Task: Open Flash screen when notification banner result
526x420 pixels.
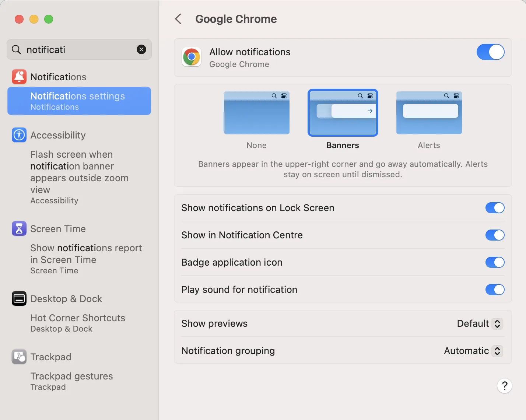Action: click(80, 177)
